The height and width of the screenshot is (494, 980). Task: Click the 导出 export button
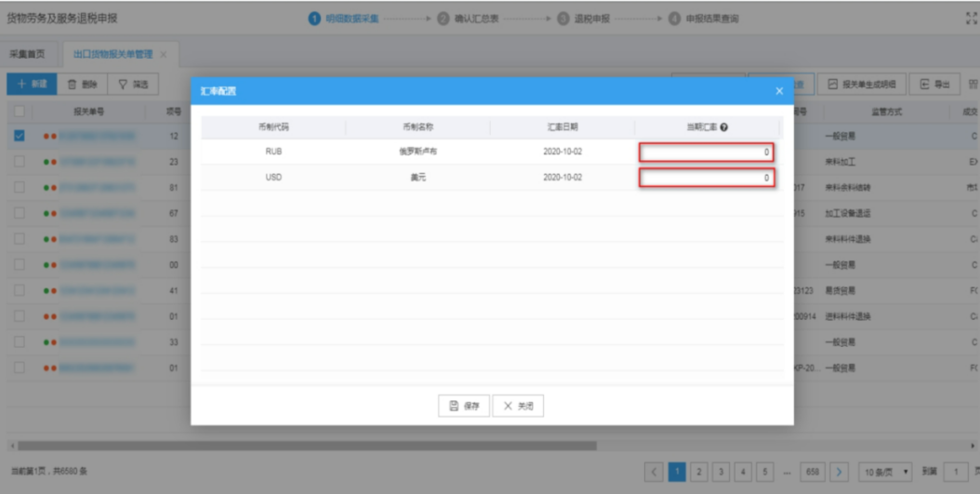[934, 85]
